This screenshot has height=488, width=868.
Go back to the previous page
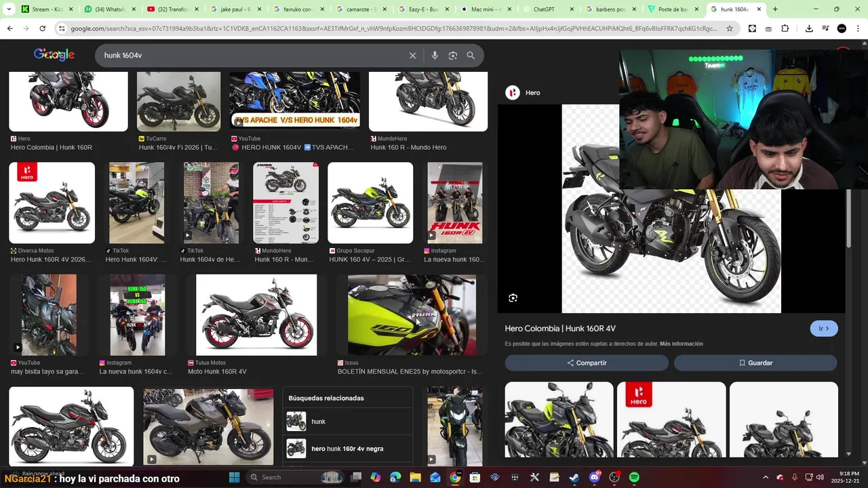9,28
